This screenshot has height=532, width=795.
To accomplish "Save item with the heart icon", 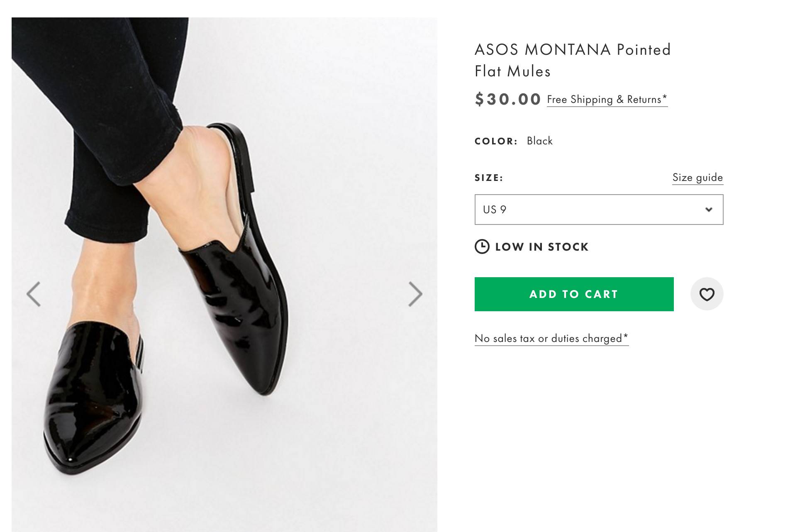I will [707, 294].
